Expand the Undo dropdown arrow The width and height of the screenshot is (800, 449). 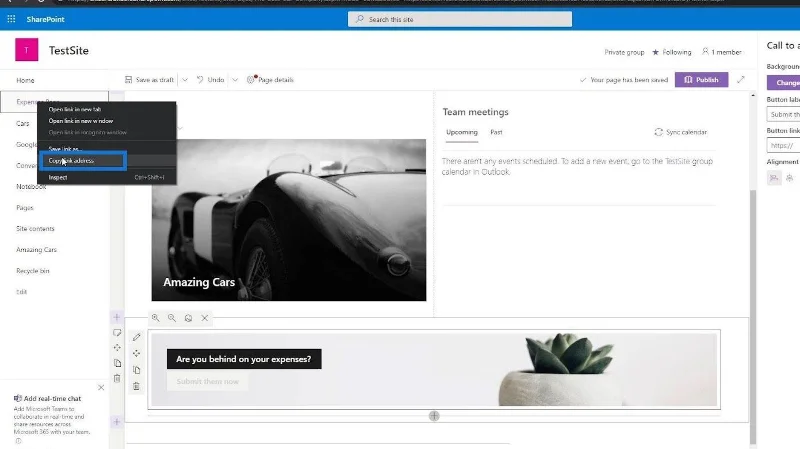pyautogui.click(x=235, y=80)
